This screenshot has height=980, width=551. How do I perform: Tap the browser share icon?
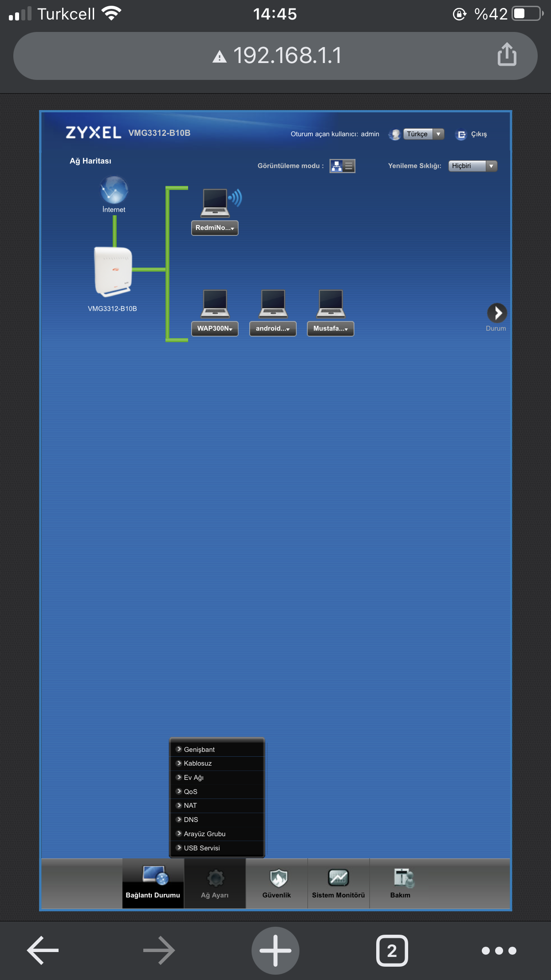coord(507,55)
